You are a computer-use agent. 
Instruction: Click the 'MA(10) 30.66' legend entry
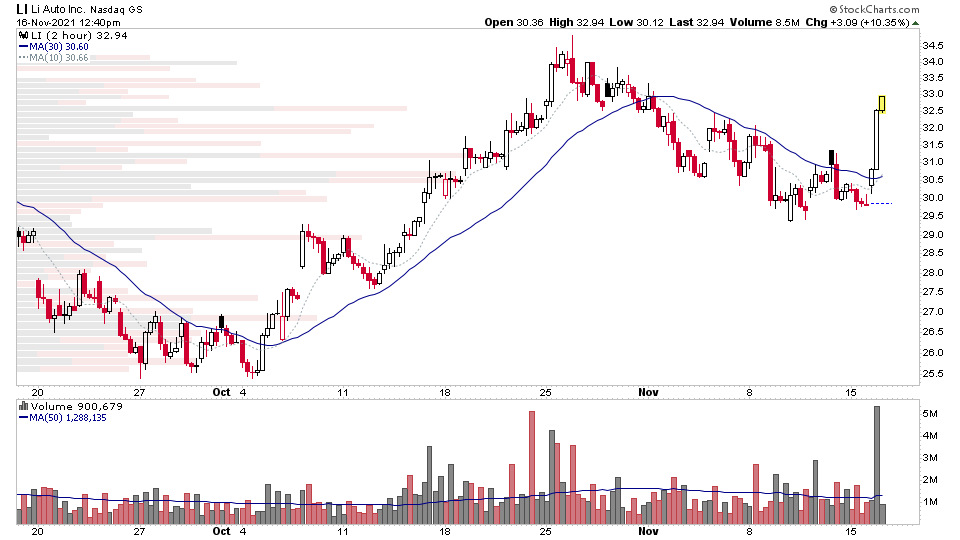click(x=59, y=58)
